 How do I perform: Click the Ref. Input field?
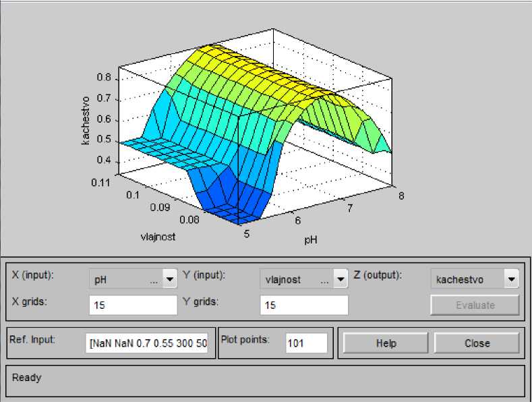coord(146,343)
